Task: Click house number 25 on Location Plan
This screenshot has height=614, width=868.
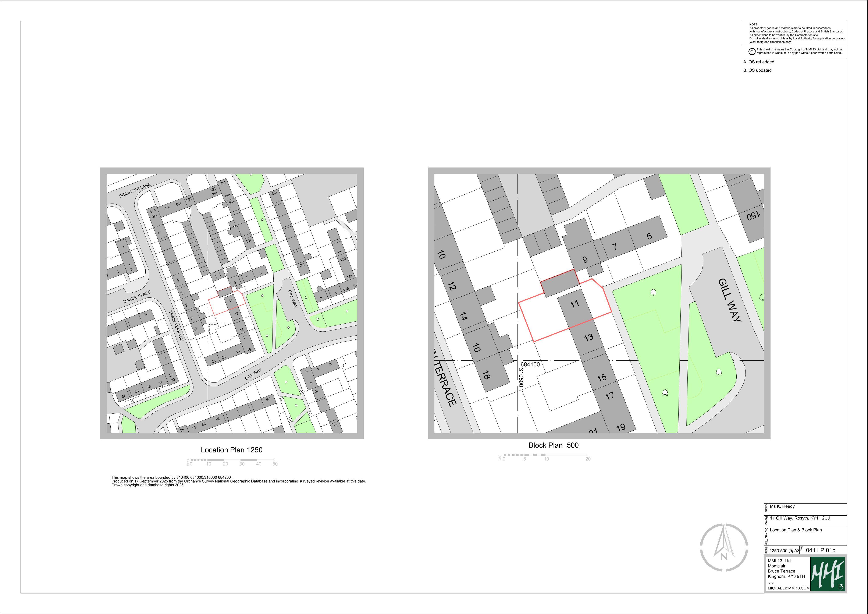Action: (214, 361)
